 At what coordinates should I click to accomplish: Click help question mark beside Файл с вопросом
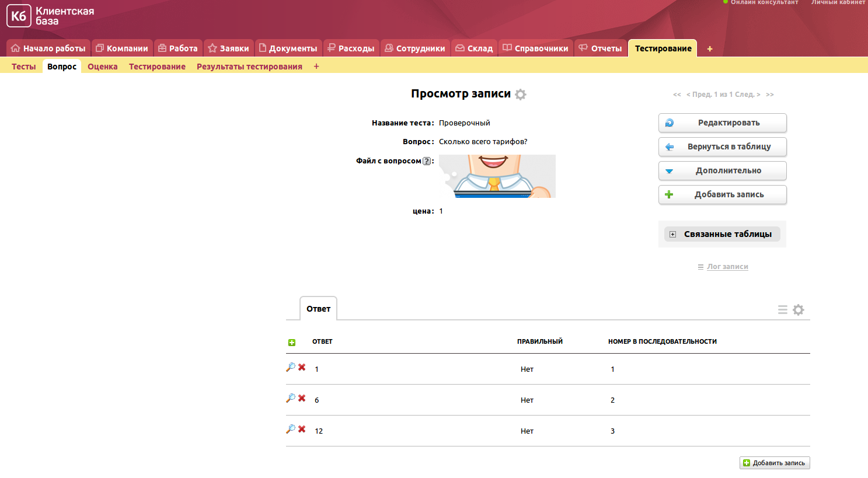click(x=427, y=161)
